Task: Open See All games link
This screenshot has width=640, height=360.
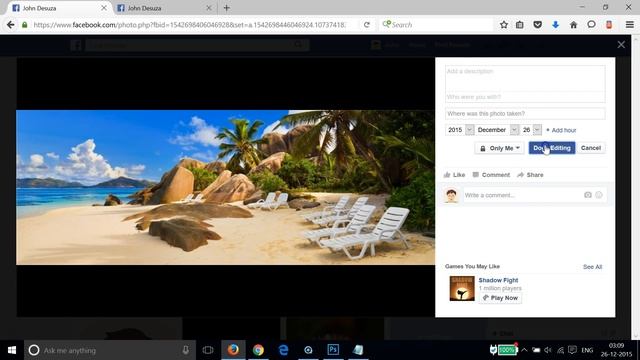Action: pyautogui.click(x=592, y=267)
